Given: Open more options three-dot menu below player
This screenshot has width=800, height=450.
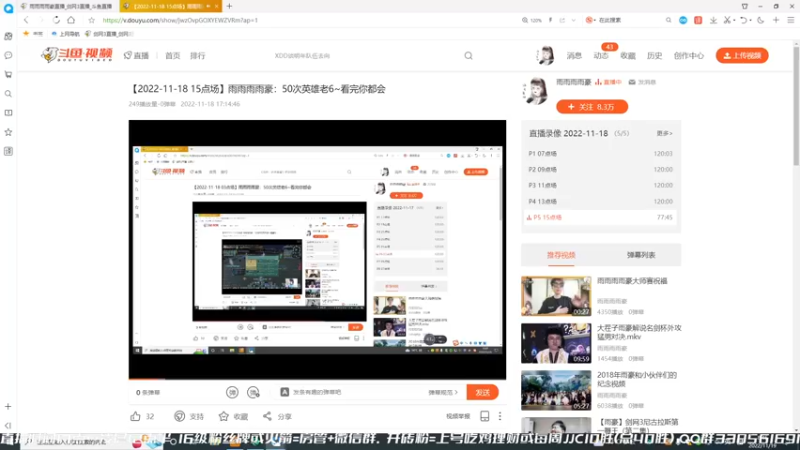Looking at the screenshot, I should [x=500, y=416].
